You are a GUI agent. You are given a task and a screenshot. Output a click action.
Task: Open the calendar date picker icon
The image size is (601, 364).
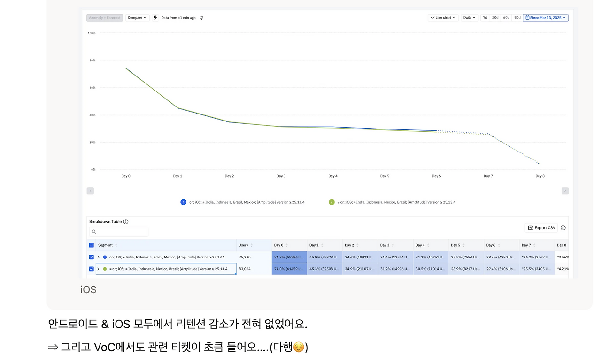[x=528, y=17]
